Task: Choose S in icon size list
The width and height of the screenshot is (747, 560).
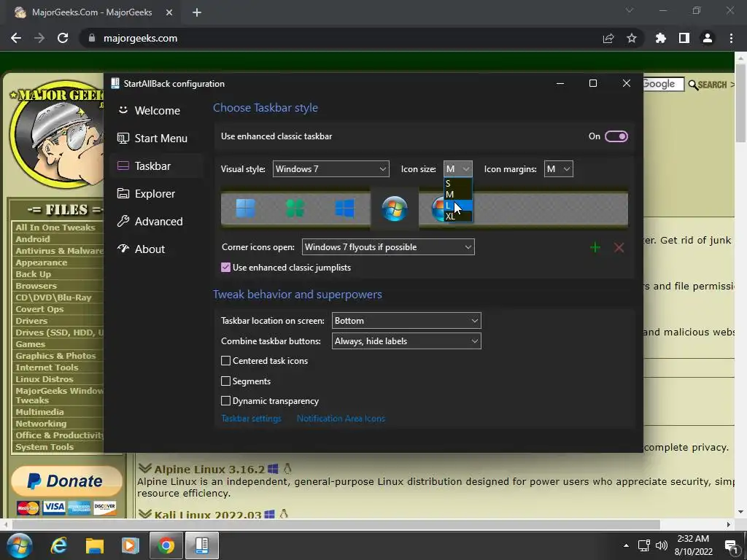Action: coord(458,184)
